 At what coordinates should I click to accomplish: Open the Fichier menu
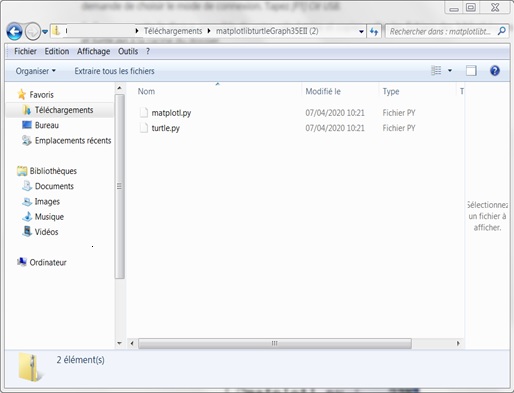tap(25, 51)
